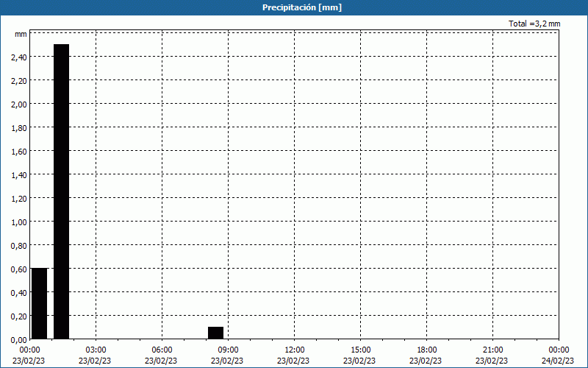Image resolution: width=588 pixels, height=368 pixels.
Task: Click the 1,20 y-axis label
Action: pos(19,199)
